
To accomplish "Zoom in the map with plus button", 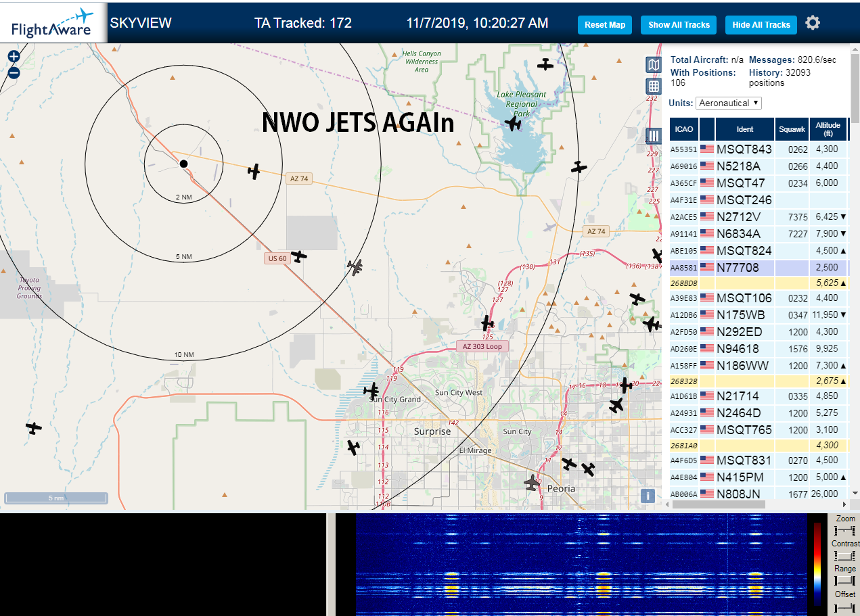I will (14, 56).
